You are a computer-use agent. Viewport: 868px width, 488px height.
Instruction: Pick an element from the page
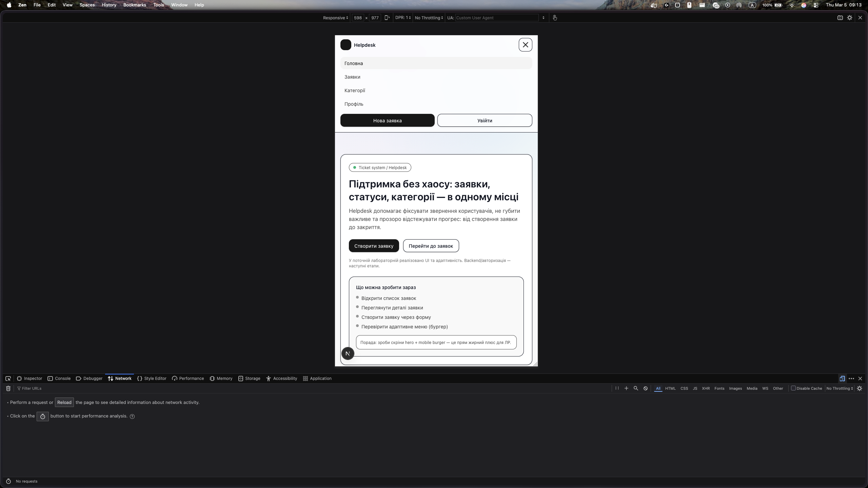(x=8, y=379)
